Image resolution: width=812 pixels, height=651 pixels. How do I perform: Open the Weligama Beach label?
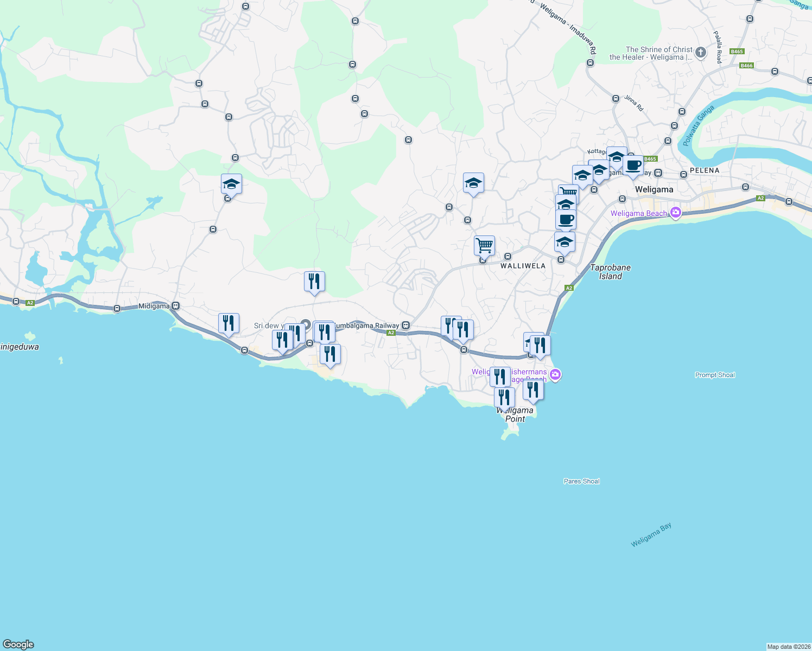[639, 214]
